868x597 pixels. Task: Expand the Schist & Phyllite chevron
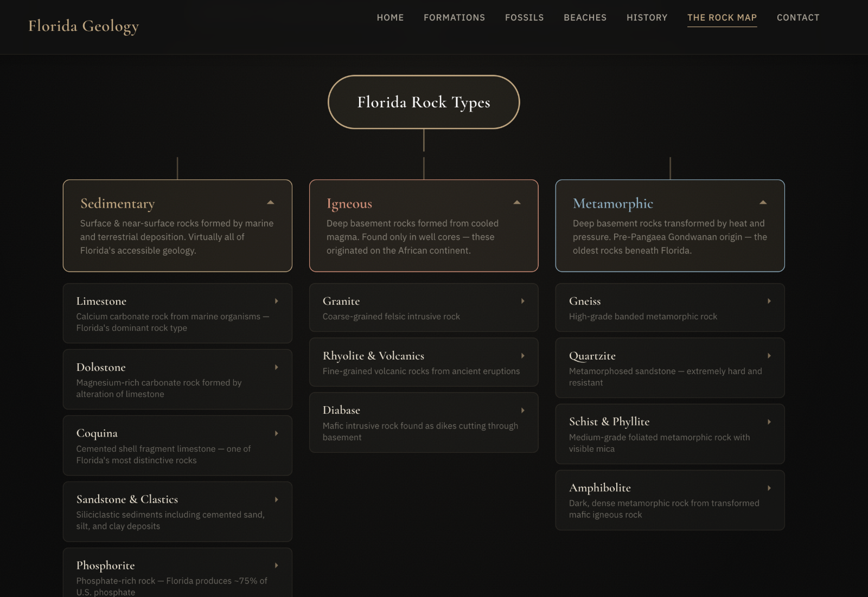coord(769,422)
